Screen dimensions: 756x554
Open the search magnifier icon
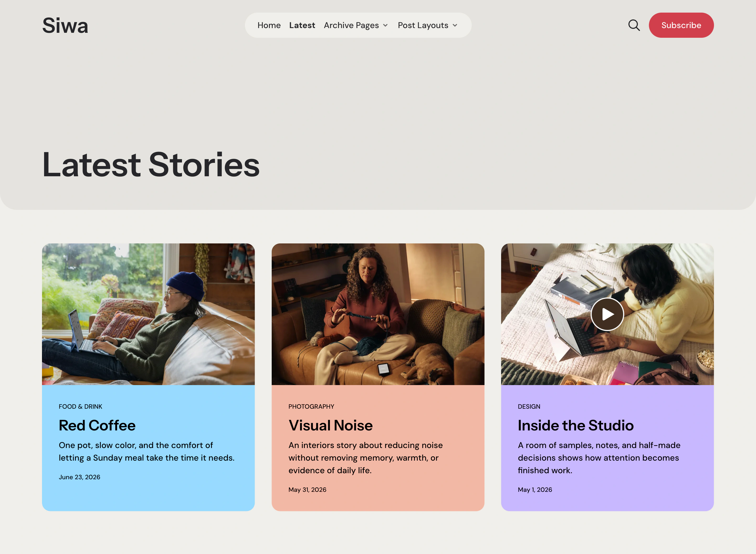634,25
